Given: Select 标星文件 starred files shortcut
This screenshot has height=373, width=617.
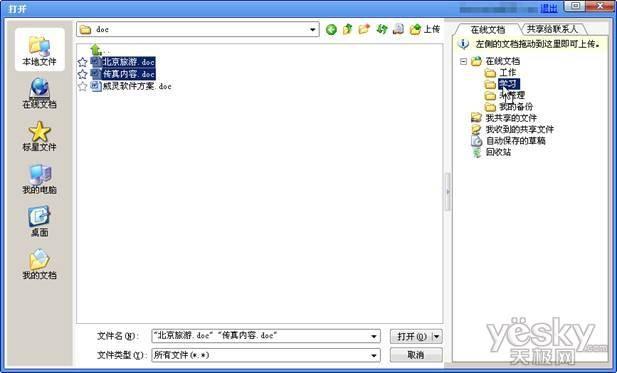Looking at the screenshot, I should click(x=39, y=136).
